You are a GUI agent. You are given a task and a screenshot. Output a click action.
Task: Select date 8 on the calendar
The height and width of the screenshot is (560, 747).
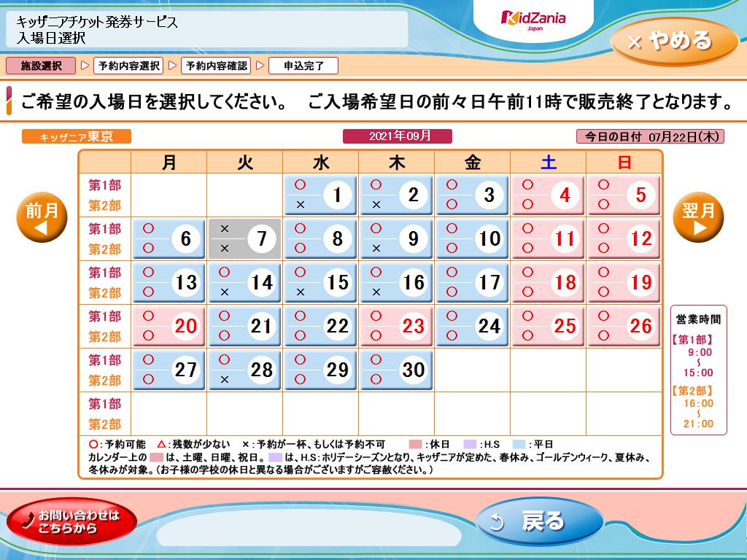(x=321, y=238)
